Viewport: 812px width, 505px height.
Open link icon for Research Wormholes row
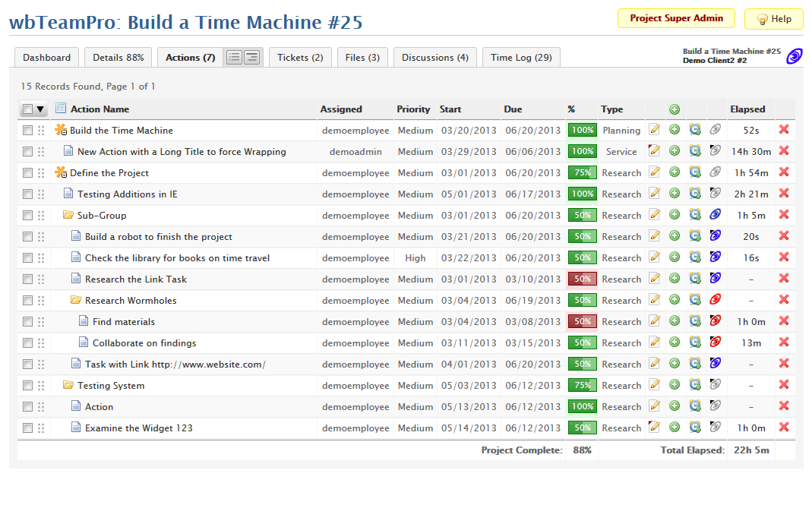coord(715,300)
